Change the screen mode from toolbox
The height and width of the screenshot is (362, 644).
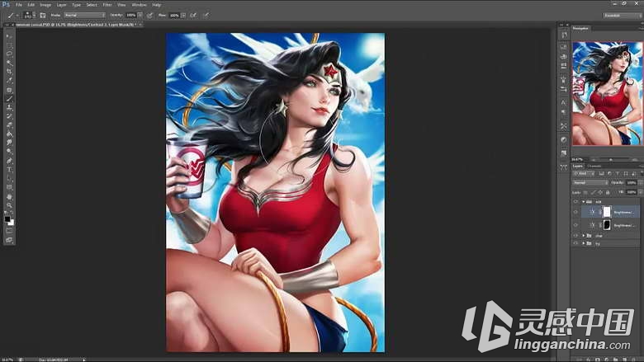[9, 240]
